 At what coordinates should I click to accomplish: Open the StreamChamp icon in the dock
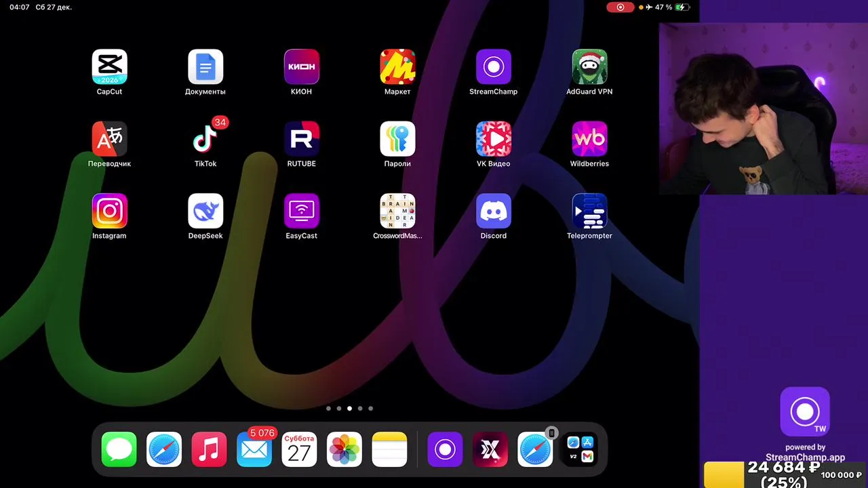[x=445, y=449]
